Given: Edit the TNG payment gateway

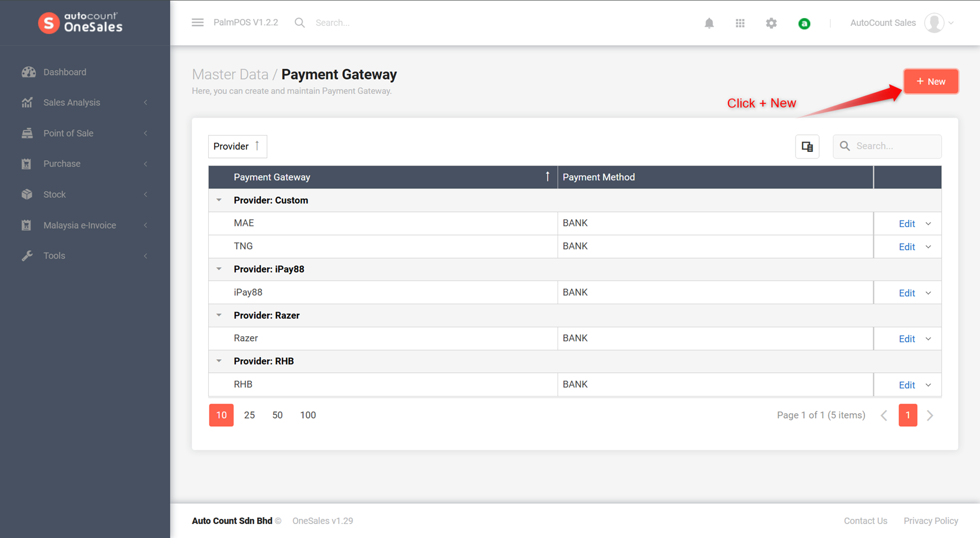Looking at the screenshot, I should coord(907,247).
